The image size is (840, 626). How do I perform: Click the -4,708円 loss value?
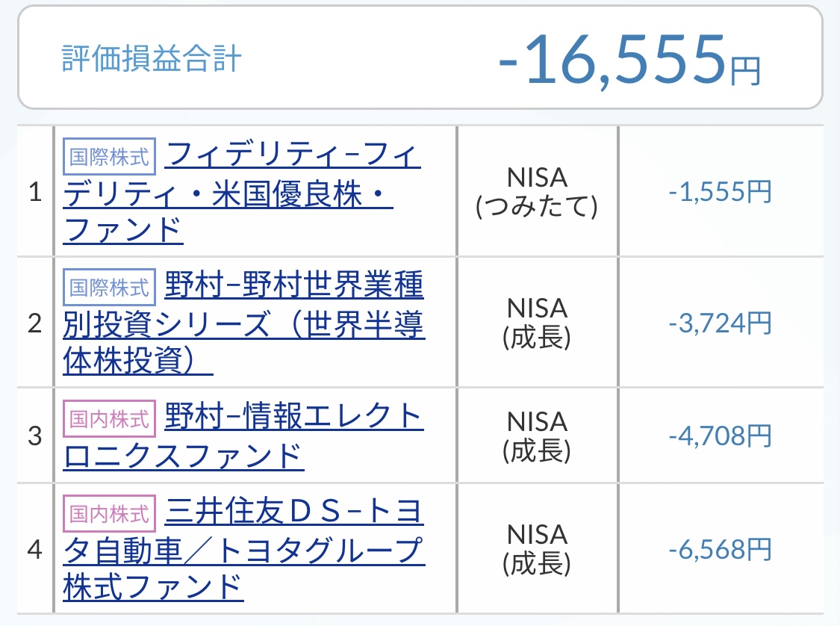coord(720,436)
